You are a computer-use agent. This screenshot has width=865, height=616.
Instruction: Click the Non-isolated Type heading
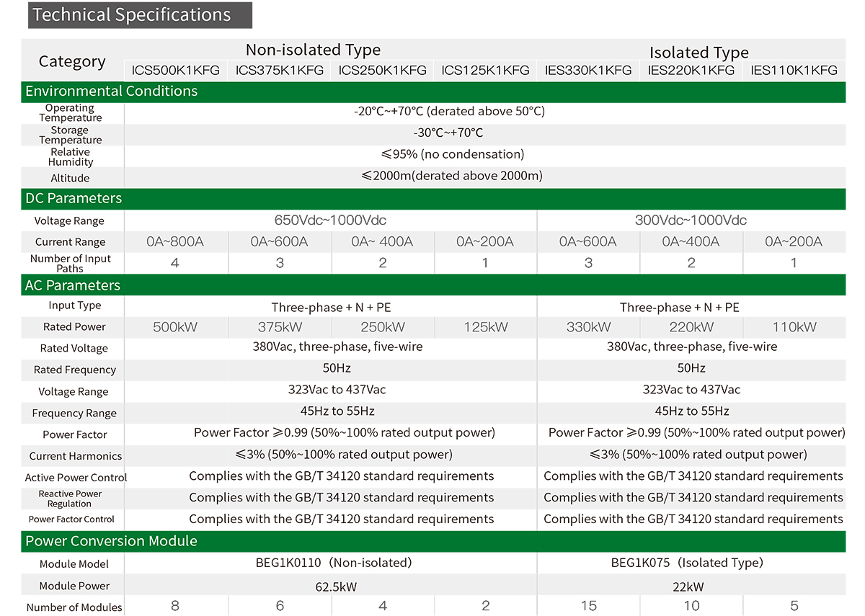[x=313, y=50]
